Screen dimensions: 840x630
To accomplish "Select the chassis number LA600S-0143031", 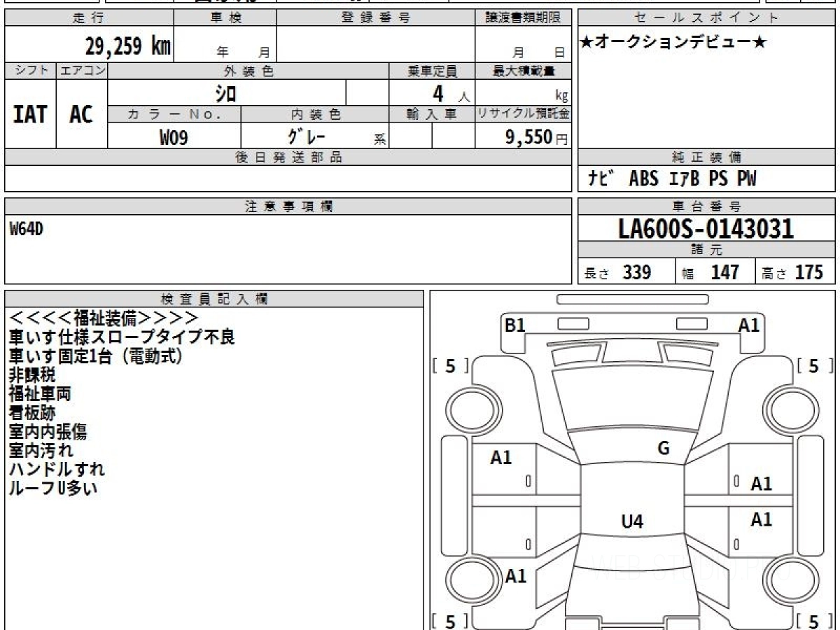I will (706, 229).
